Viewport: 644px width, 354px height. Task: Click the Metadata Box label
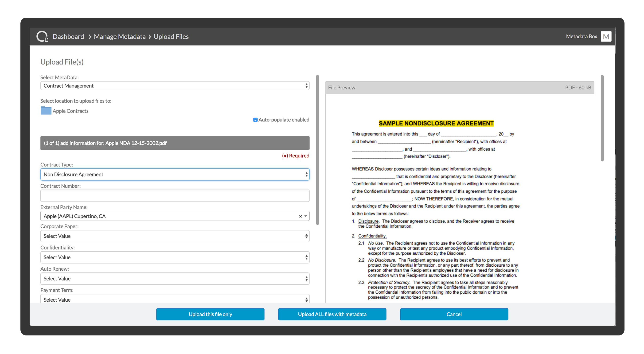pos(581,36)
